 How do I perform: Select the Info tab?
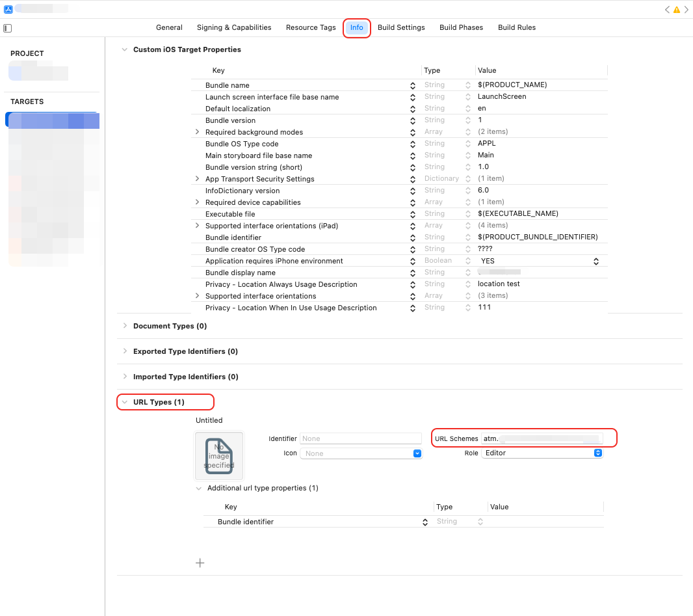click(x=357, y=27)
